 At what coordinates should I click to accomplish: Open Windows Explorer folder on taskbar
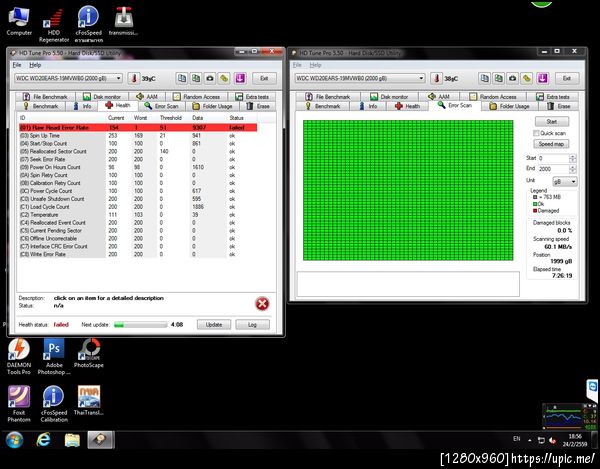click(x=72, y=440)
